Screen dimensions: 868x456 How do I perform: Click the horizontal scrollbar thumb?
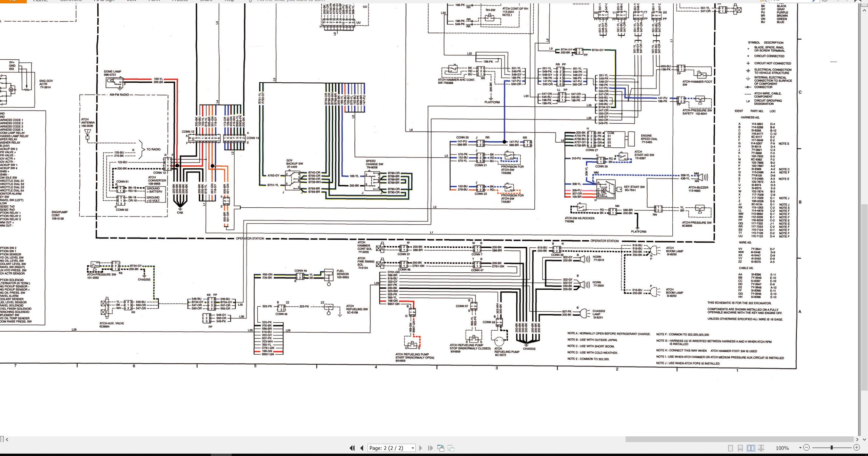[x=739, y=439]
